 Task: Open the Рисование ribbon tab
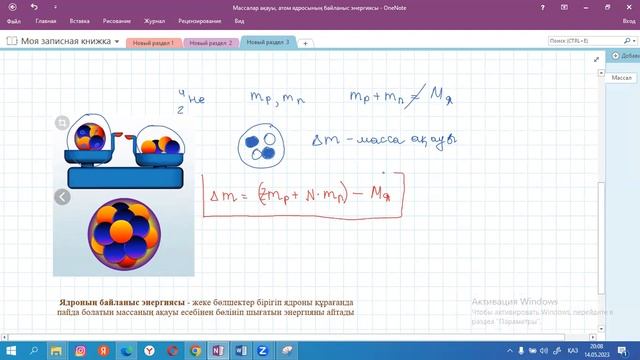(117, 21)
